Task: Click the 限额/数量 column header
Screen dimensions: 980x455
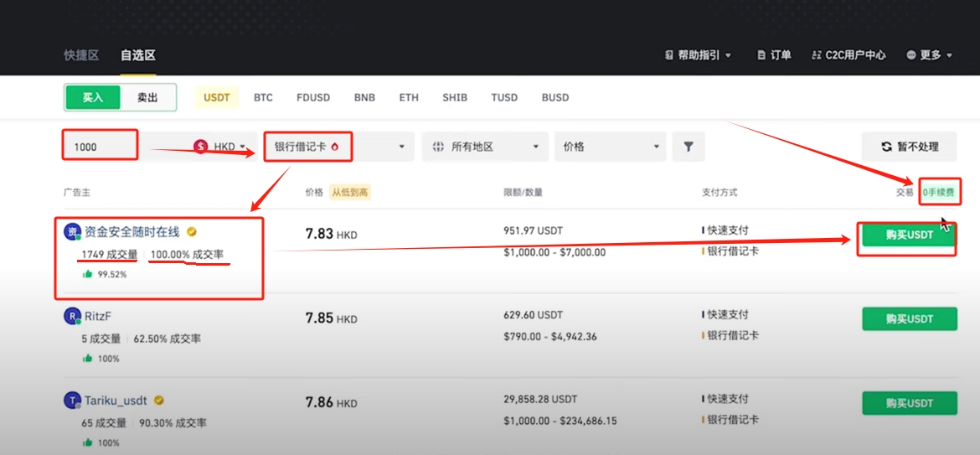Action: (524, 192)
